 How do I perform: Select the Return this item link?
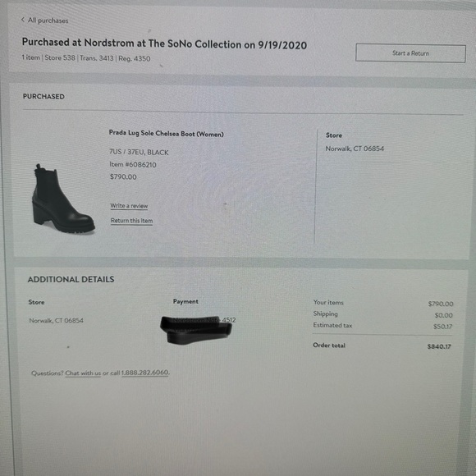[132, 221]
